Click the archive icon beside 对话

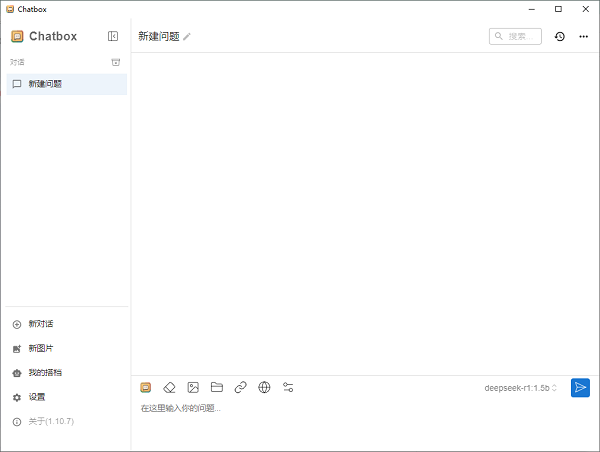(x=116, y=62)
